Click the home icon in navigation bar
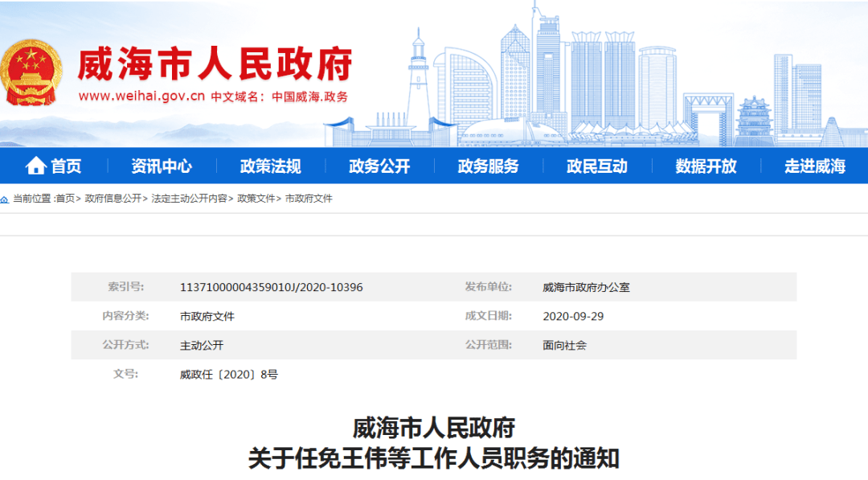868x480 pixels. tap(35, 166)
